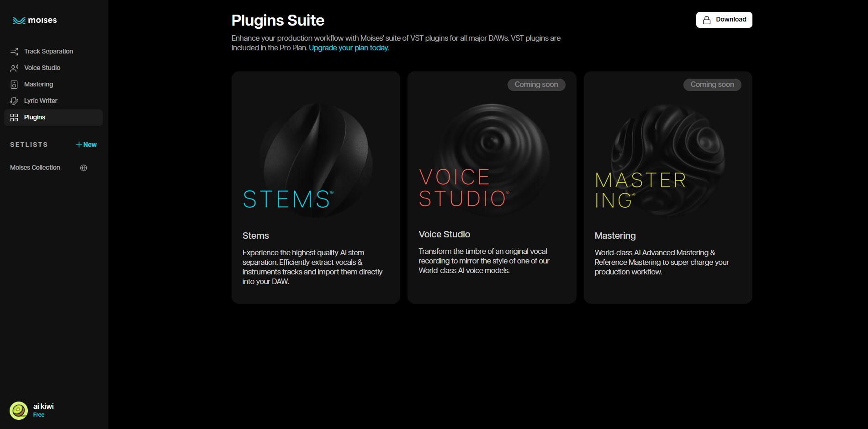868x429 pixels.
Task: Click the Coming soon badge on Mastering card
Action: [x=712, y=85]
